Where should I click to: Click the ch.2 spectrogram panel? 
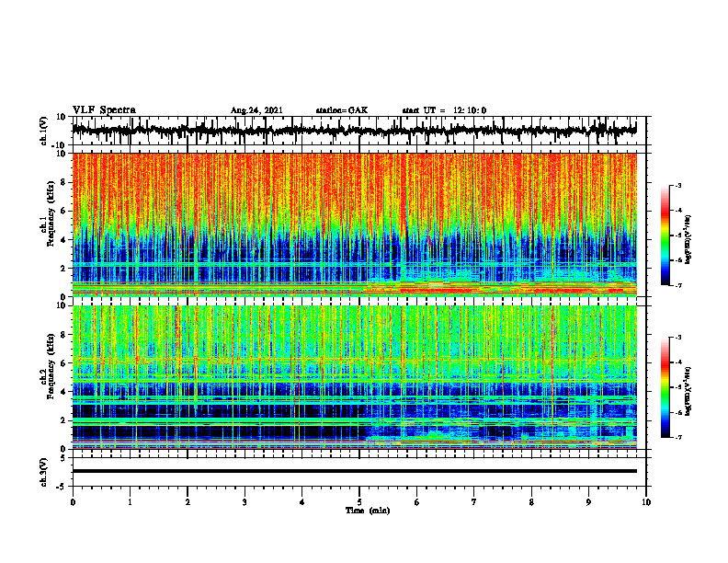tap(354, 377)
